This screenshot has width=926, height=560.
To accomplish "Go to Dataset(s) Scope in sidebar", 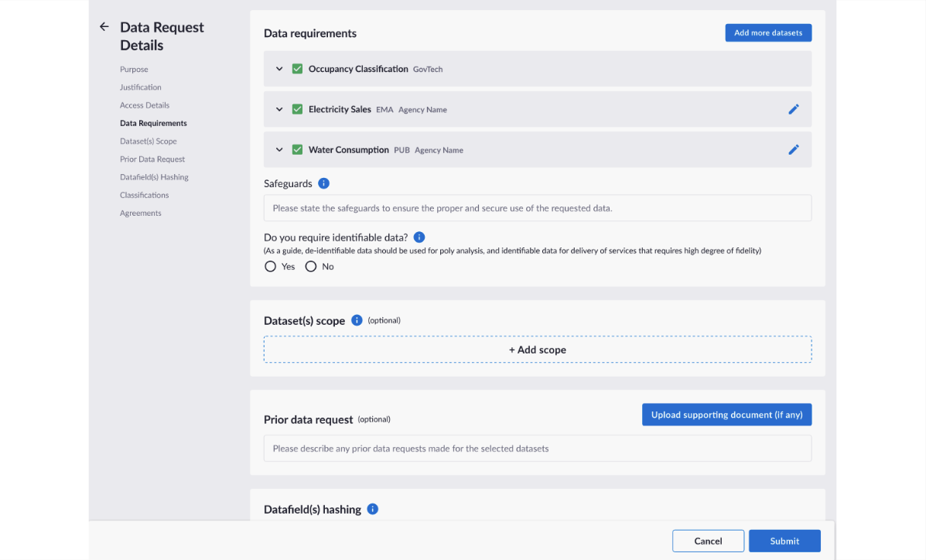I will point(149,142).
